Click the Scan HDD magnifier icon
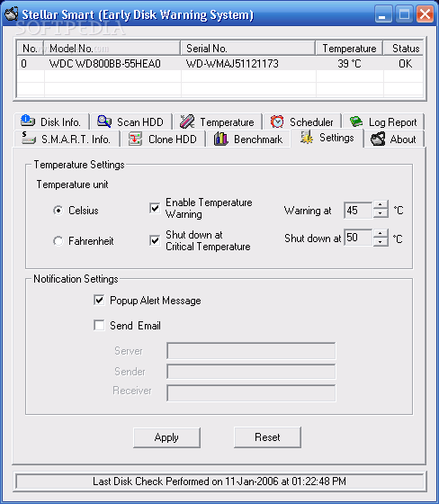439x504 pixels. coord(104,121)
